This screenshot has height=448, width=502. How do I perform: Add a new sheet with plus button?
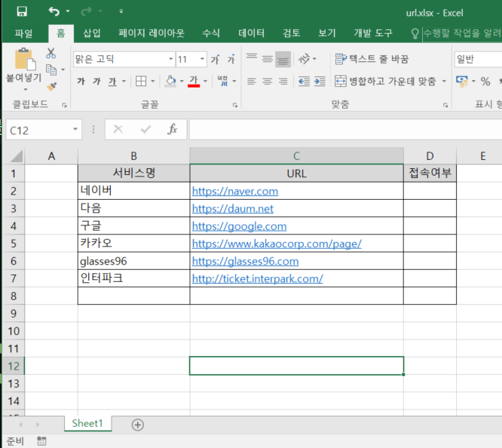coord(138,425)
